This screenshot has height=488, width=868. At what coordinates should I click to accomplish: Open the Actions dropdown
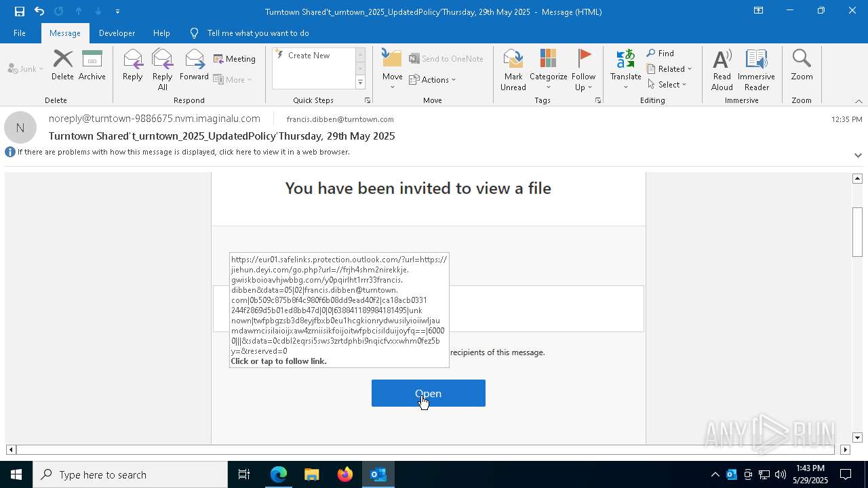[433, 80]
